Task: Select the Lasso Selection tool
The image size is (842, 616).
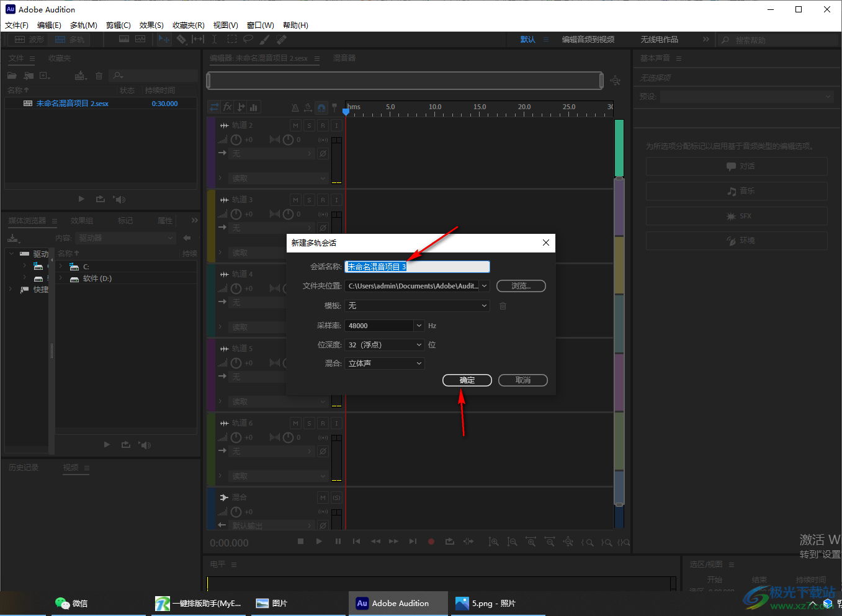Action: click(248, 39)
